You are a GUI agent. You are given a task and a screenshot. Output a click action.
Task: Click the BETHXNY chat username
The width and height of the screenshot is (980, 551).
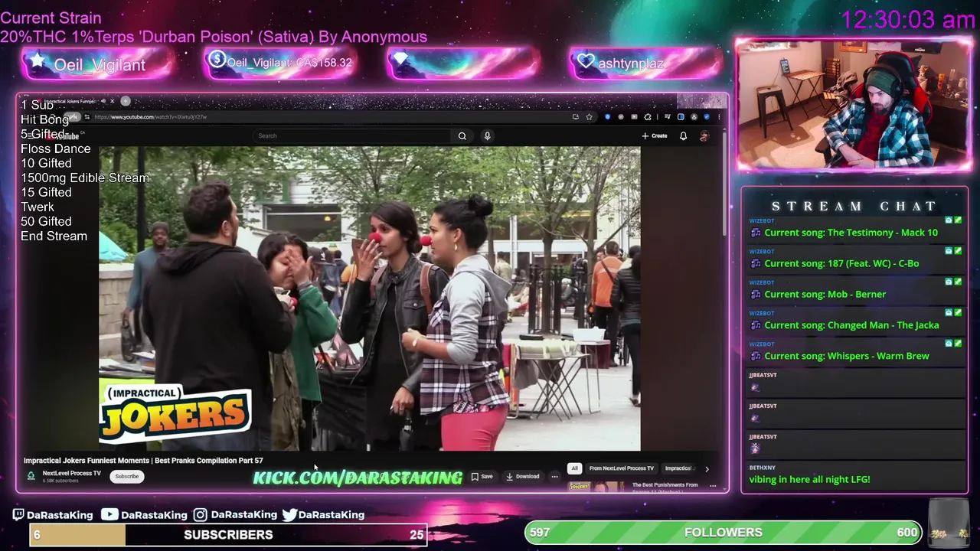[x=762, y=468]
